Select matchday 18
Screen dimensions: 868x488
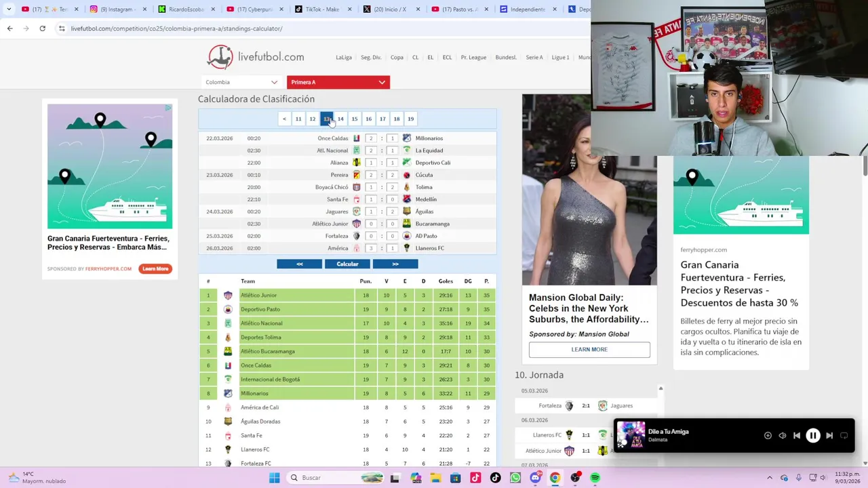tap(397, 119)
